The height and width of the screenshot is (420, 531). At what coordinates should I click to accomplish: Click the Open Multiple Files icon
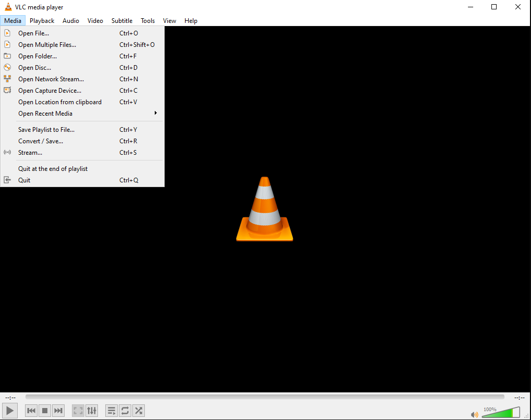point(7,45)
